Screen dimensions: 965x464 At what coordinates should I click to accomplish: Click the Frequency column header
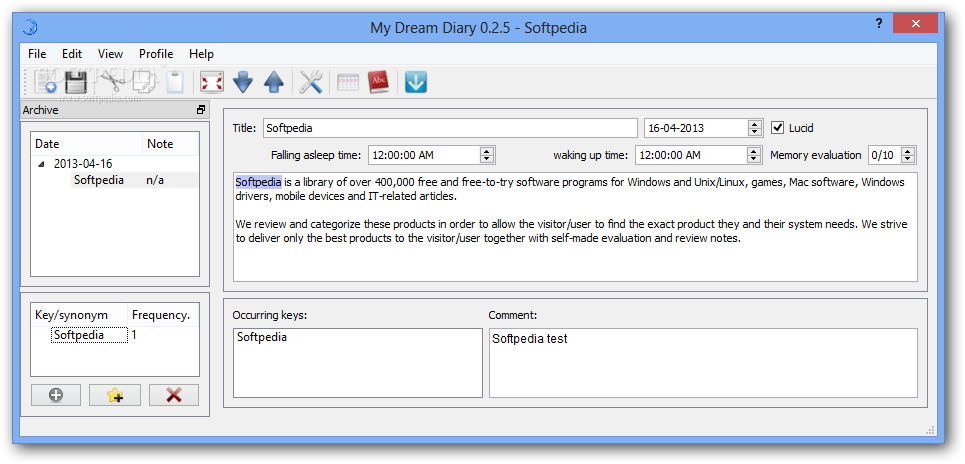click(163, 315)
